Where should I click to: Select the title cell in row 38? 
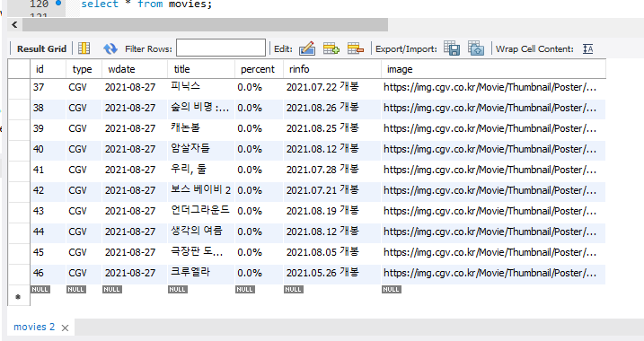pos(201,108)
